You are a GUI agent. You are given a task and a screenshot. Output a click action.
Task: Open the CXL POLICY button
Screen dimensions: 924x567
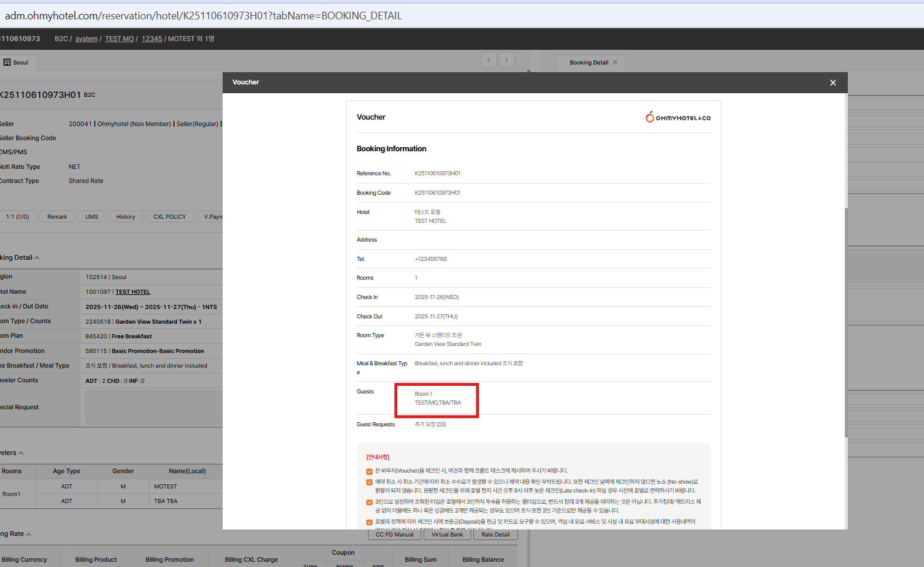[x=170, y=217]
